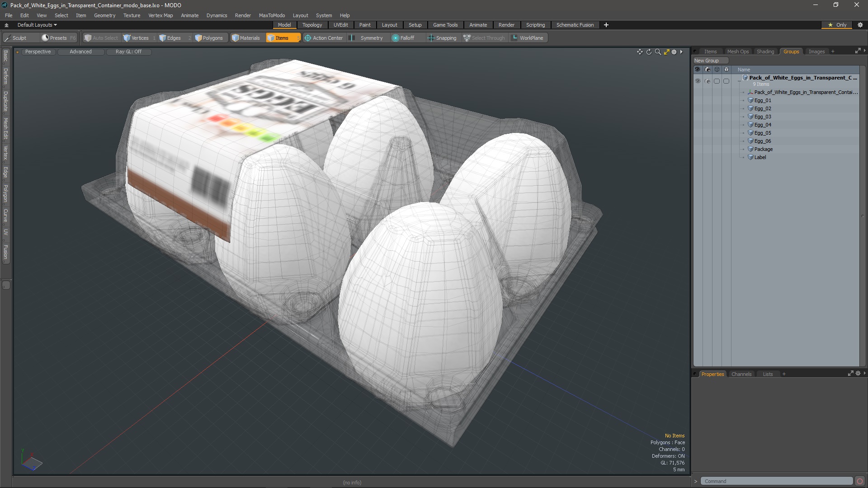
Task: Click the Groups panel expand-arrows icon
Action: tap(858, 51)
